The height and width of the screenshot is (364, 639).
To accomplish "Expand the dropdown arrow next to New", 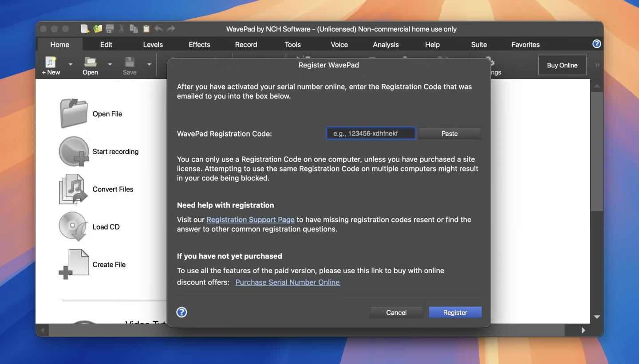I will [x=70, y=65].
